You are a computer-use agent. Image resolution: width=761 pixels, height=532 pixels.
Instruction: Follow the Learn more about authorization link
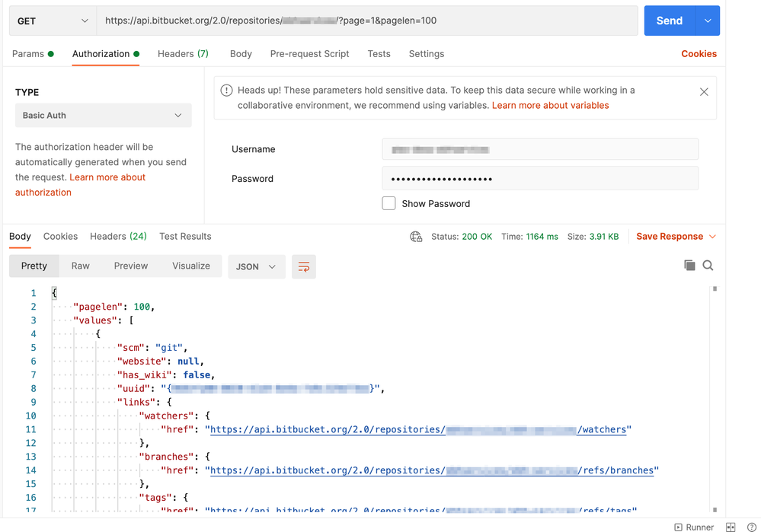80,185
